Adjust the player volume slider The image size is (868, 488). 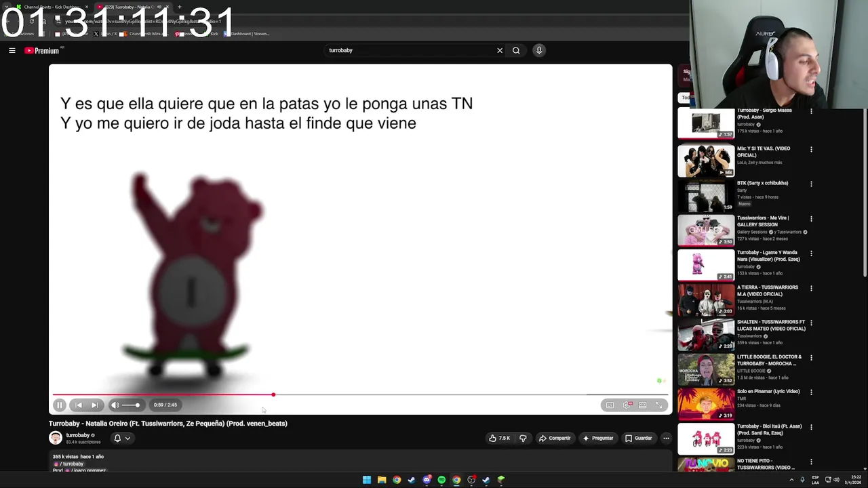click(131, 405)
